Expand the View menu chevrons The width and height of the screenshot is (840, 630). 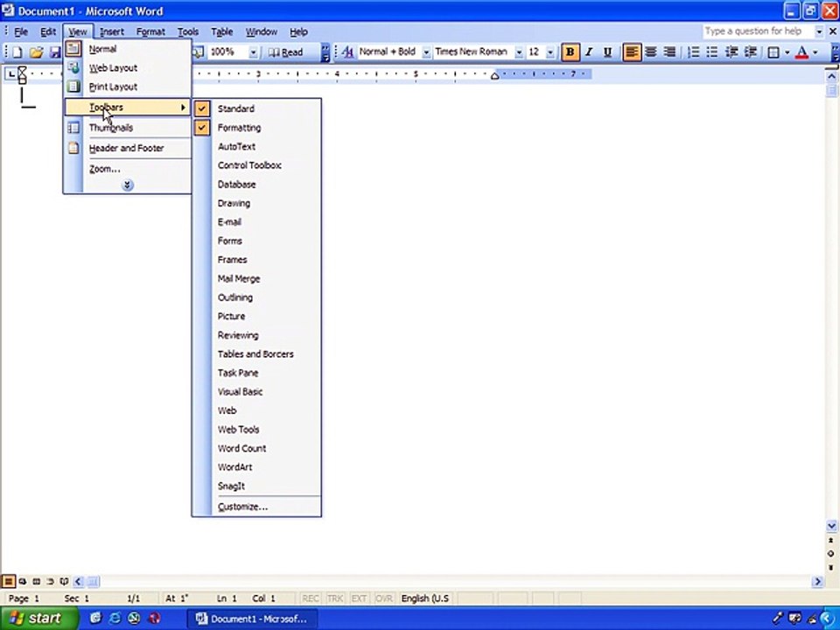pos(128,185)
